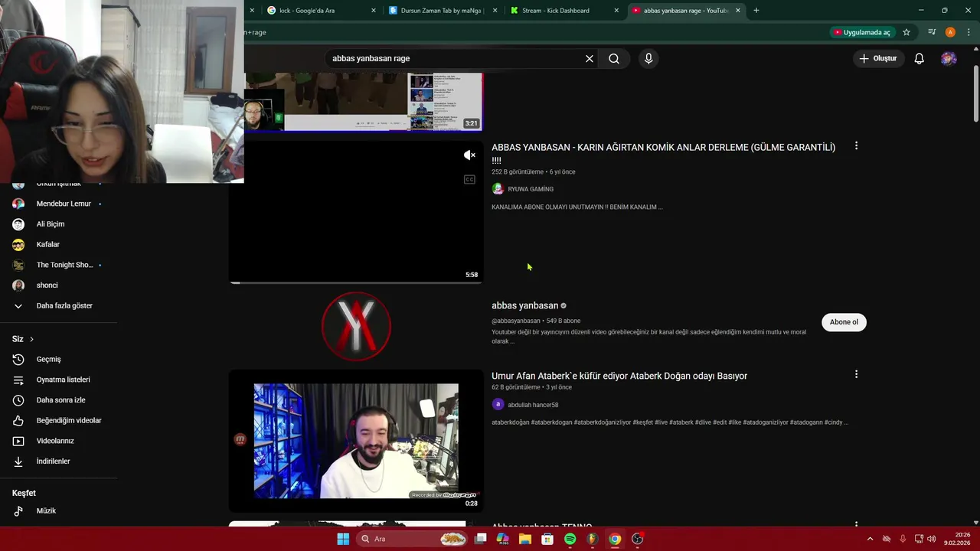This screenshot has width=980, height=551.
Task: Show hidden system tray icons
Action: pos(870,539)
